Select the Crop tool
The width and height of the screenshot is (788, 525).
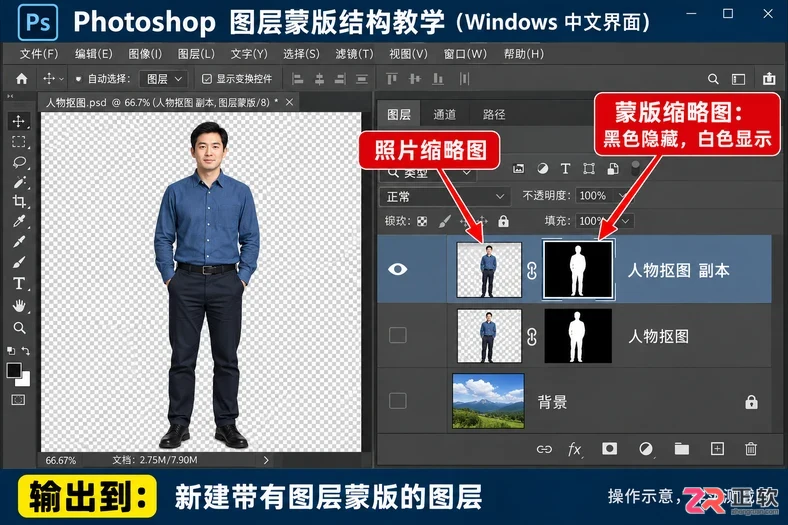(x=19, y=201)
